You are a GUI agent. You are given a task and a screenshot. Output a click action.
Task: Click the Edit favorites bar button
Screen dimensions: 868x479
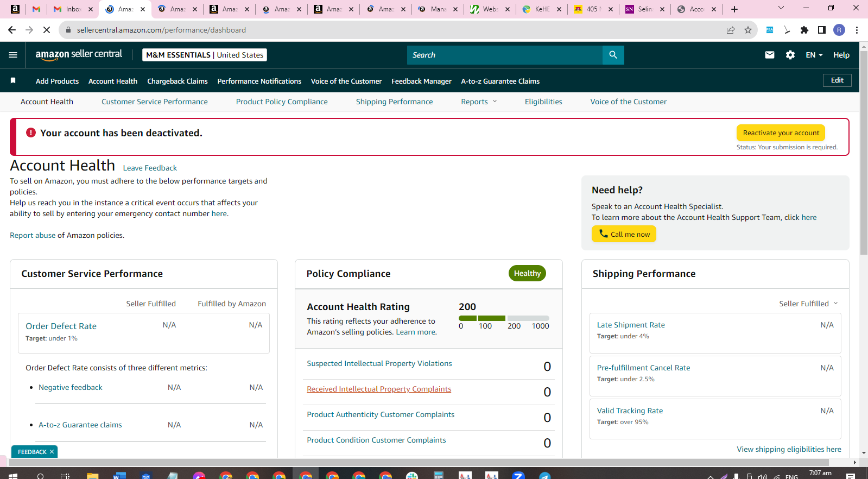(837, 80)
